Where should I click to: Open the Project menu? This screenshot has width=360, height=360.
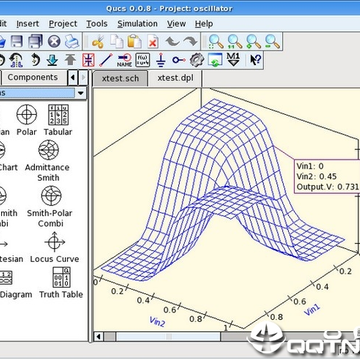click(63, 24)
